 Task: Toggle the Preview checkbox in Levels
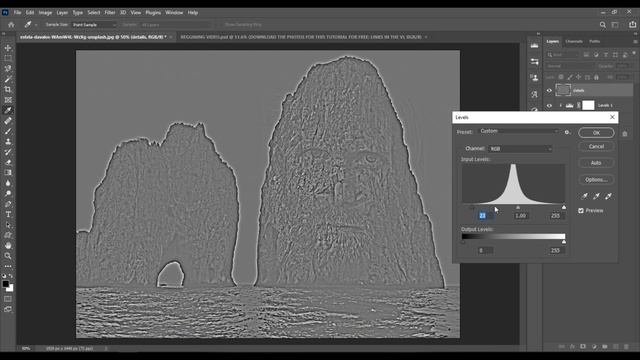coord(581,211)
